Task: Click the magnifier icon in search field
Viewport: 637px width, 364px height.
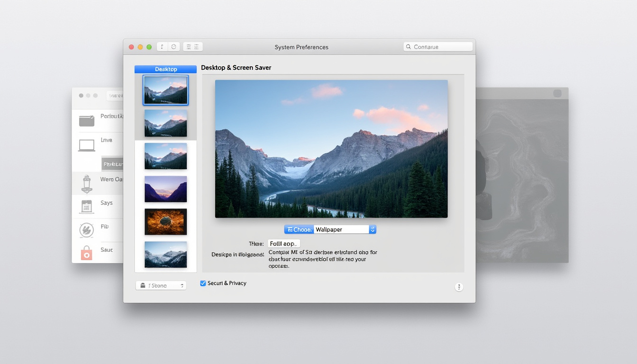Action: pyautogui.click(x=408, y=47)
